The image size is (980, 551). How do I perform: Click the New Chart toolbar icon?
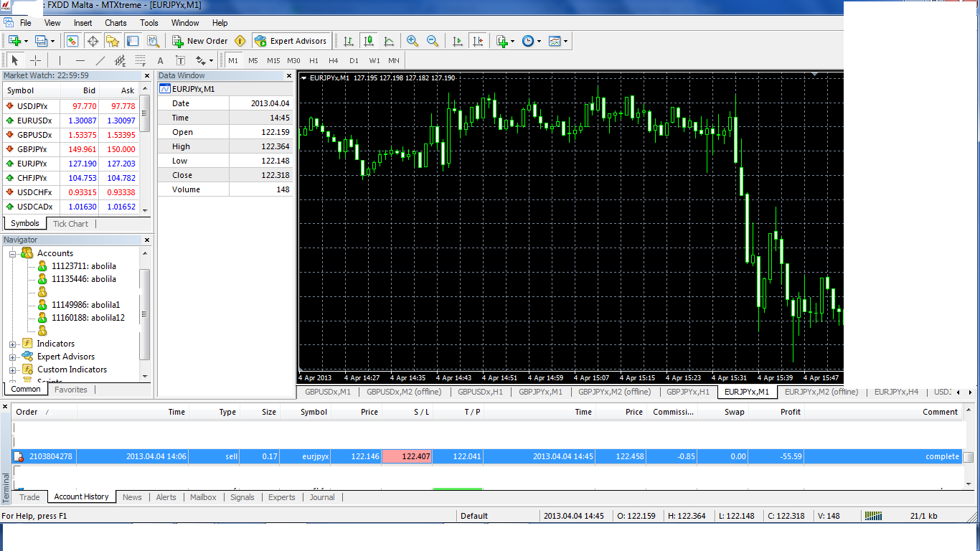tap(14, 41)
